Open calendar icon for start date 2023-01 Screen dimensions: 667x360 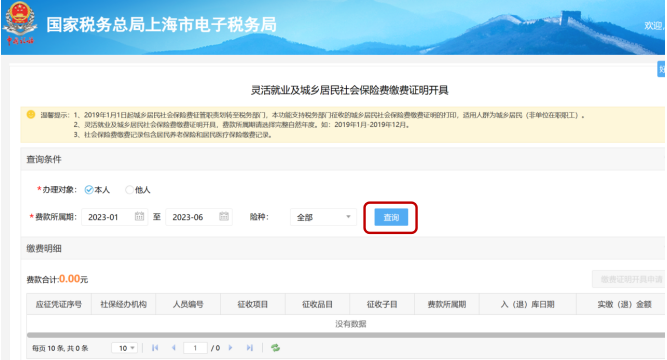[x=139, y=216]
